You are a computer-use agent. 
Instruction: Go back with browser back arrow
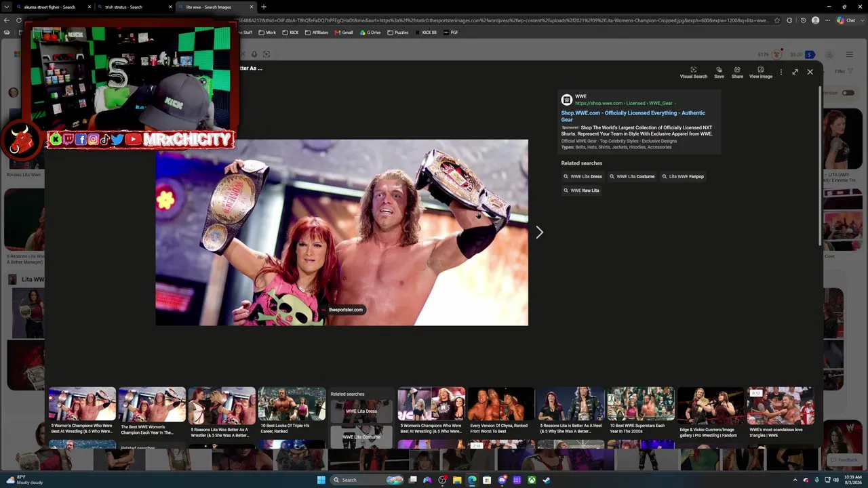[x=7, y=20]
